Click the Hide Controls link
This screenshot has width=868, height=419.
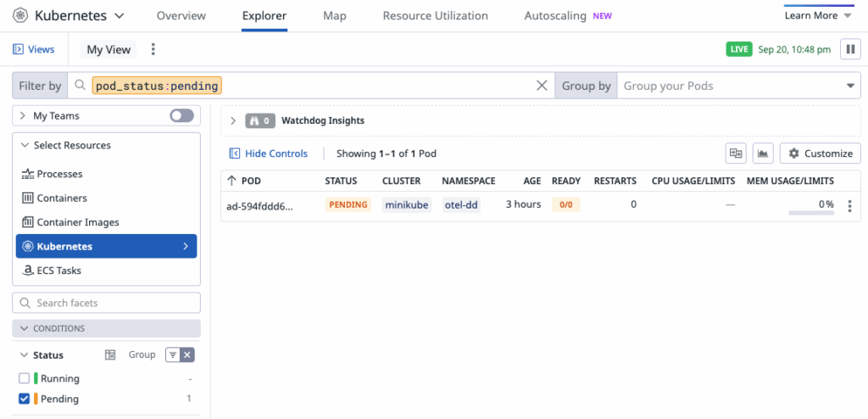(269, 154)
